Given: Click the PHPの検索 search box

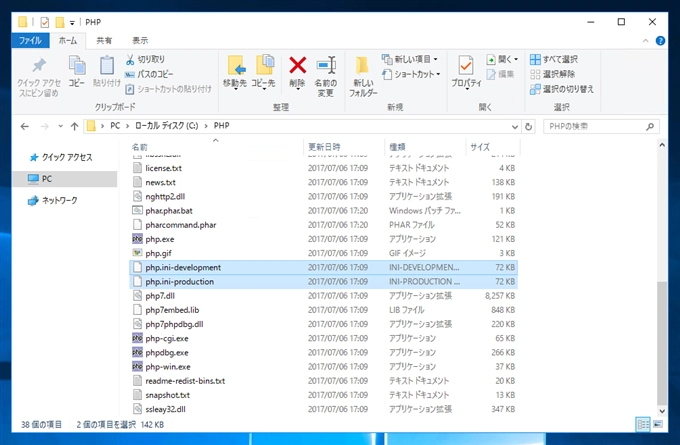Looking at the screenshot, I should (x=601, y=126).
